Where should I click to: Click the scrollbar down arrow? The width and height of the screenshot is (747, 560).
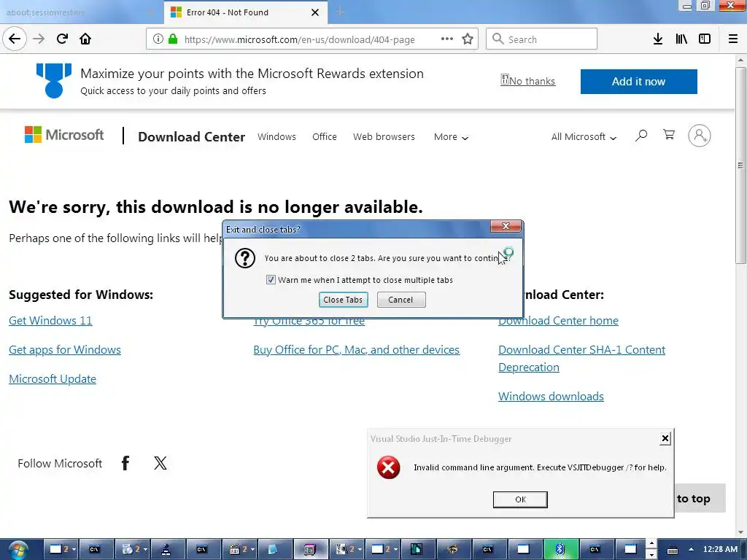click(x=740, y=532)
